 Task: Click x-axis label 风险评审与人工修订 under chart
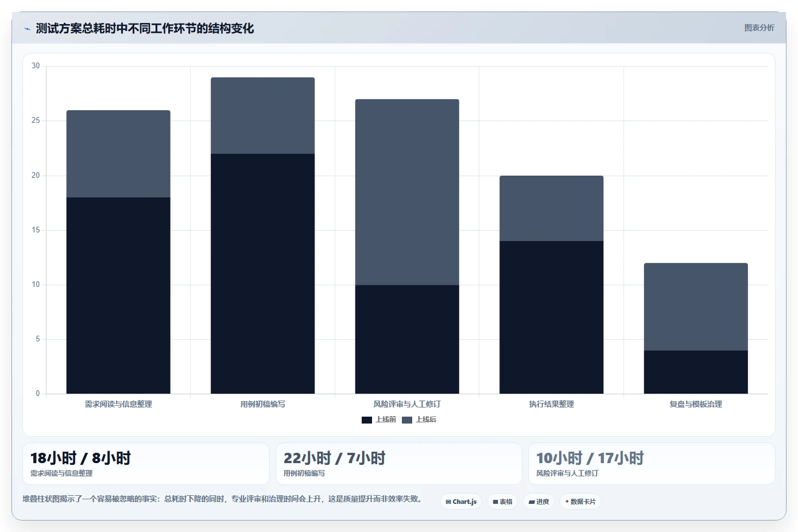[407, 404]
